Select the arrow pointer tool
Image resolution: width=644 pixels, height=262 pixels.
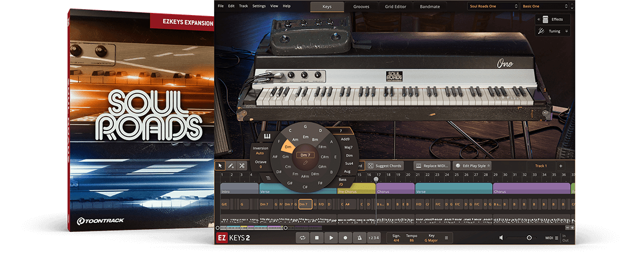(220, 166)
